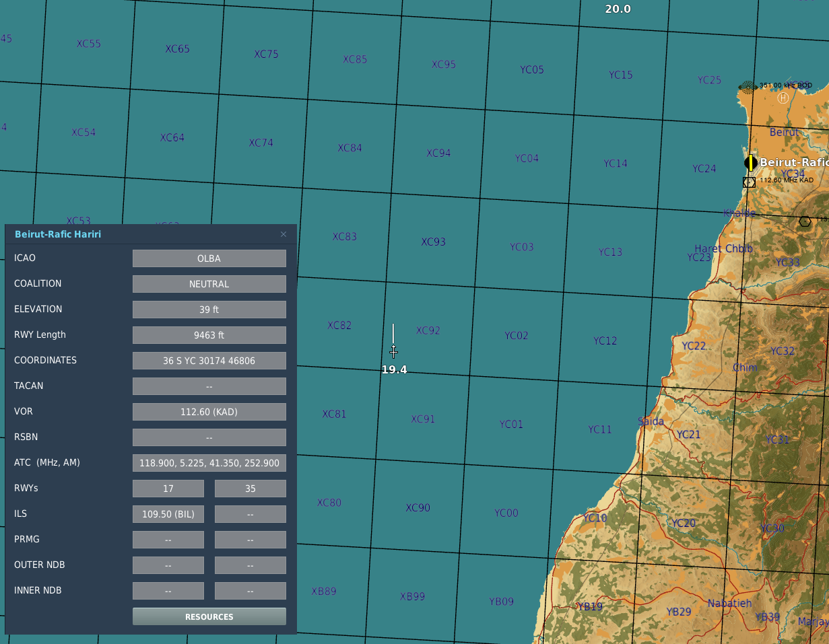Select the ELEVATION value 39 ft
Image resolution: width=829 pixels, height=644 pixels.
209,310
